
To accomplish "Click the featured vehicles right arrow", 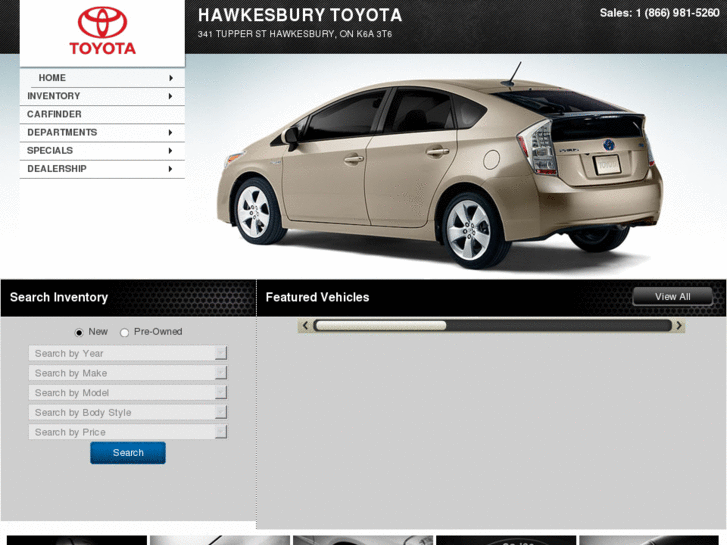I will pos(679,326).
